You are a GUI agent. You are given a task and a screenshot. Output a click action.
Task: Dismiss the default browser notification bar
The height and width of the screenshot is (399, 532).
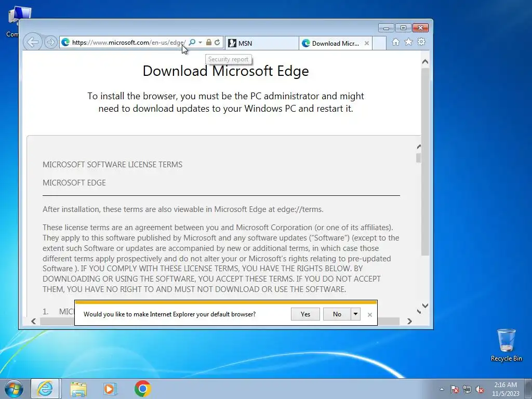click(x=370, y=315)
